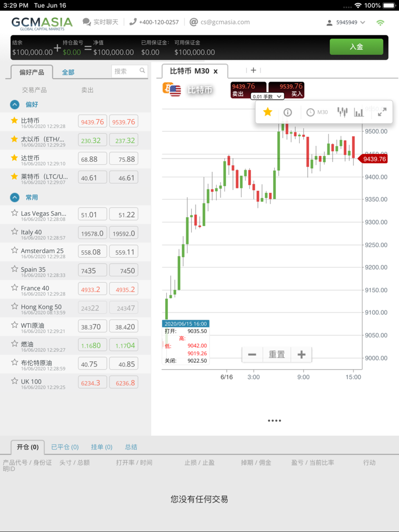Switch to the 全部 products tab

[x=68, y=73]
